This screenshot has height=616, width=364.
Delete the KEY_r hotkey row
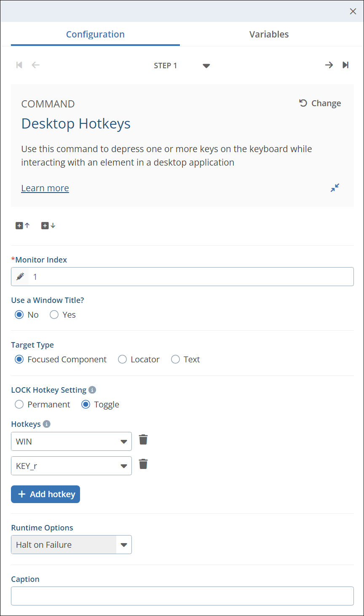pos(143,464)
